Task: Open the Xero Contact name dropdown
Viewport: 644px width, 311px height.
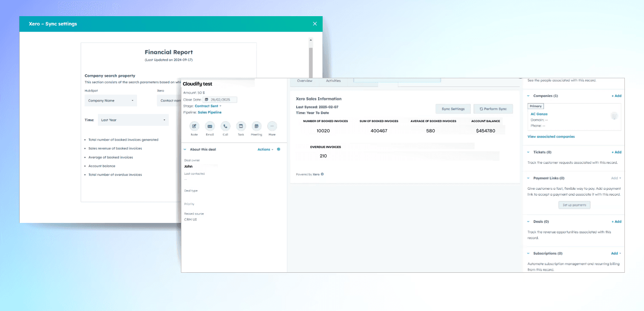Action: (169, 101)
